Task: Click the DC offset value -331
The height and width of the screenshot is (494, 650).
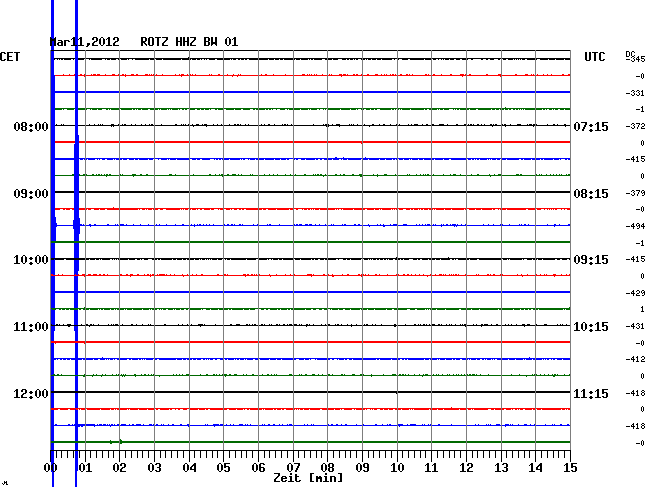Action: (635, 93)
